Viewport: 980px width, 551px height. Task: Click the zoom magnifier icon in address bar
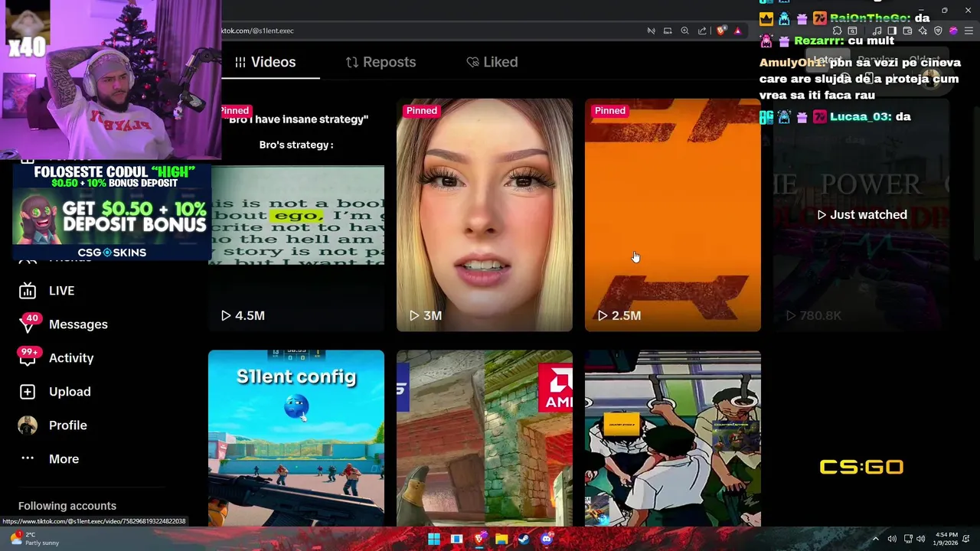[x=684, y=31]
